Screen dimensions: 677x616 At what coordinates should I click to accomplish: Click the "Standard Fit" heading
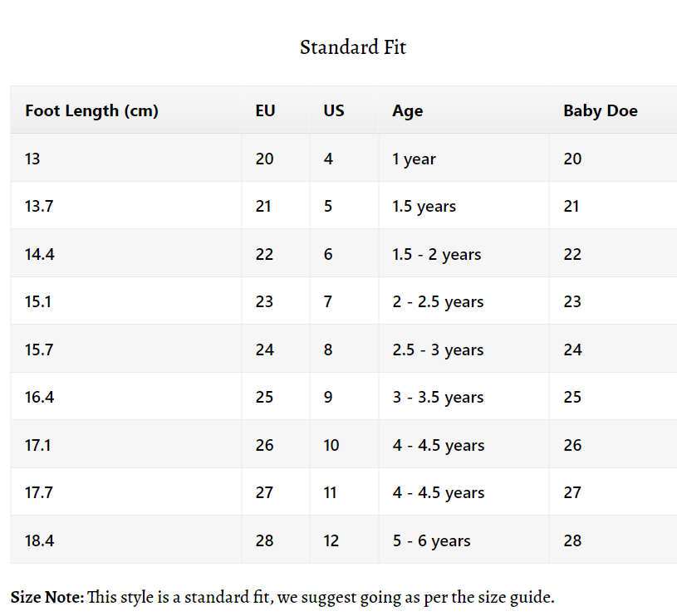pyautogui.click(x=353, y=47)
